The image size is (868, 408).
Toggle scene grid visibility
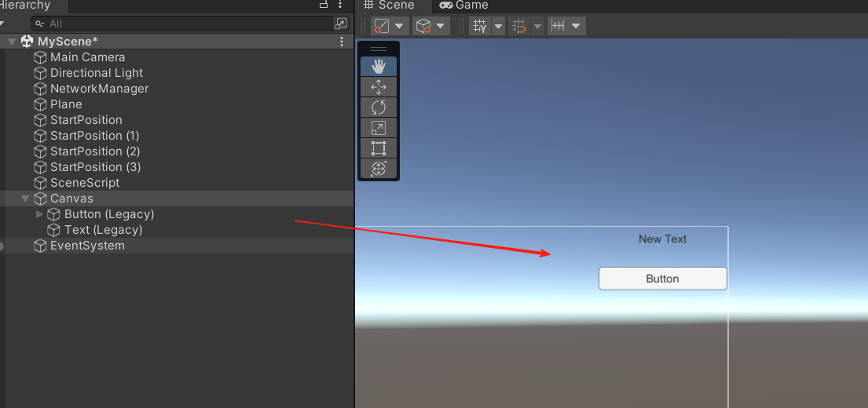[x=480, y=26]
